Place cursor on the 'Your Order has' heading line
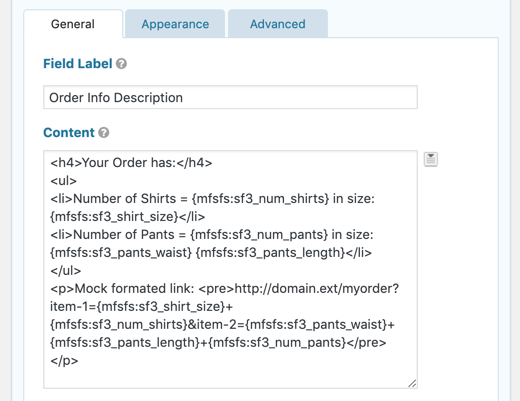 point(131,163)
